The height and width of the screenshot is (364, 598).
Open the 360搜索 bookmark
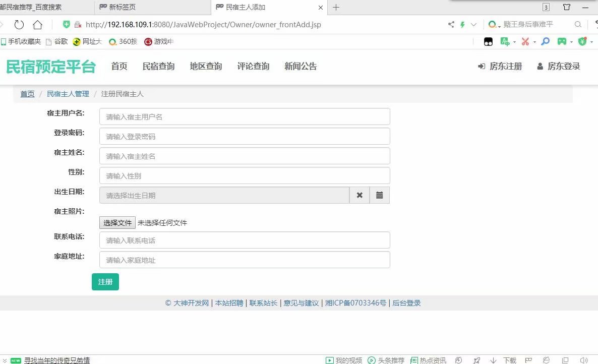point(123,41)
